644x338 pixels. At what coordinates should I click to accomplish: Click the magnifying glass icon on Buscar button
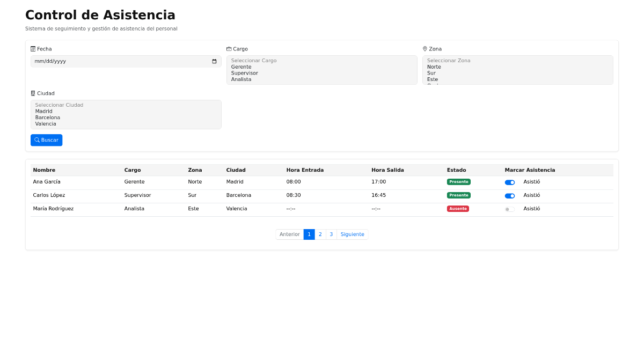[36, 139]
